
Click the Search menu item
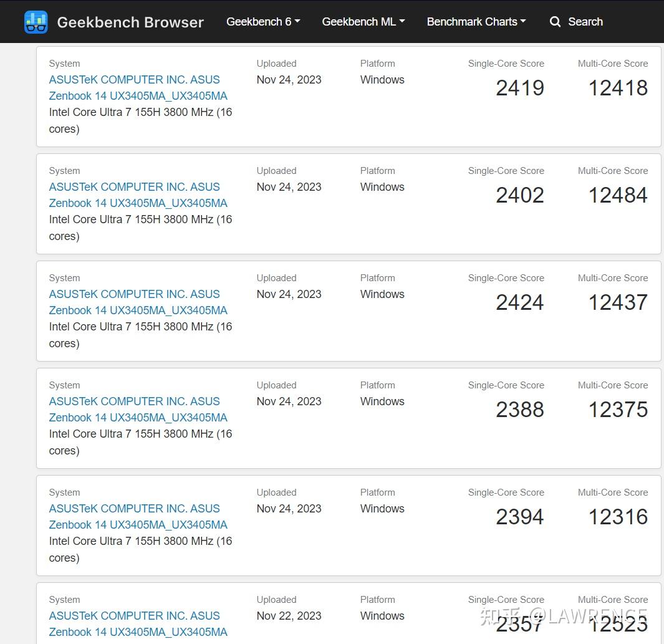click(x=585, y=22)
